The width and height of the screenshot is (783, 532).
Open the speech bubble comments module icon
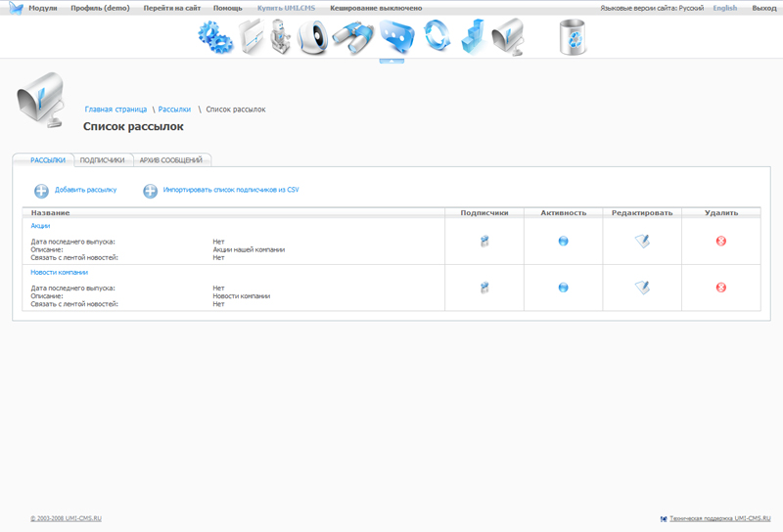pyautogui.click(x=397, y=37)
